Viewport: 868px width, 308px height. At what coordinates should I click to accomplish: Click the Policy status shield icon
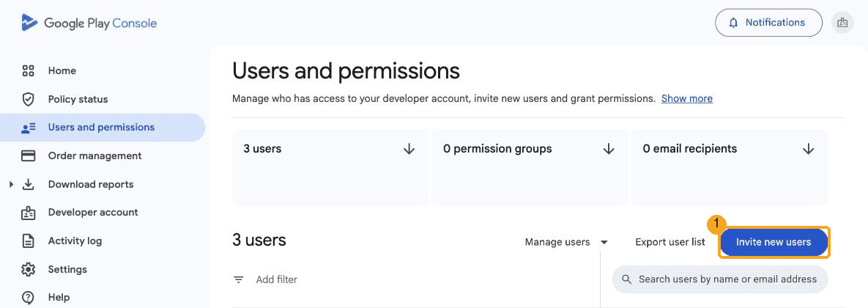click(x=28, y=99)
